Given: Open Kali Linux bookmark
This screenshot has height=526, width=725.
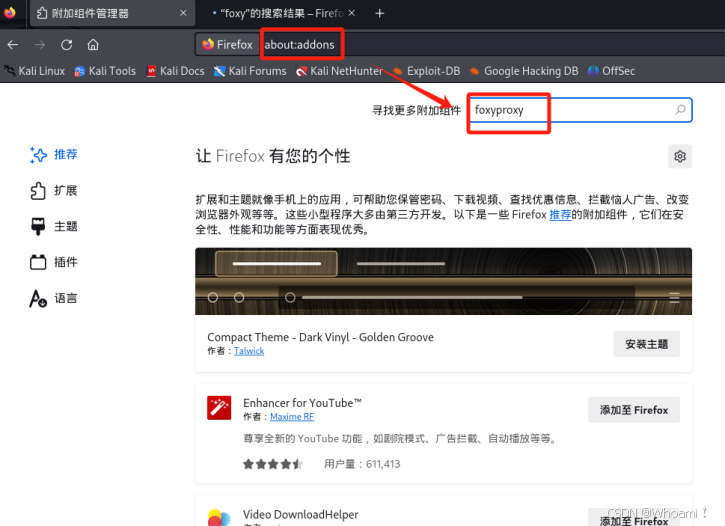Looking at the screenshot, I should [x=35, y=71].
